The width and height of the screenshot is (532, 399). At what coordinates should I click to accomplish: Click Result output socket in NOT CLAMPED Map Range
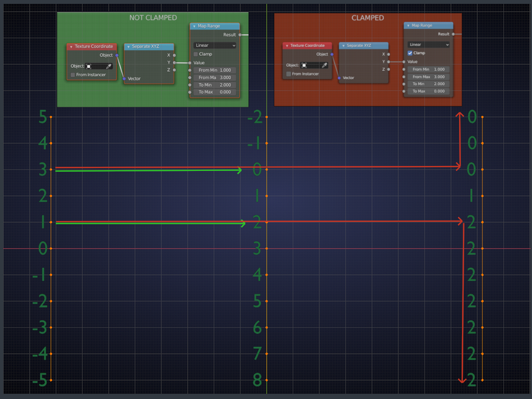(x=240, y=35)
